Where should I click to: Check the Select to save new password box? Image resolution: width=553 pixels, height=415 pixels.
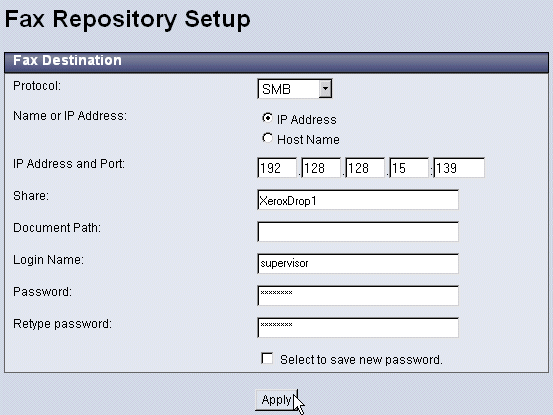click(x=267, y=359)
